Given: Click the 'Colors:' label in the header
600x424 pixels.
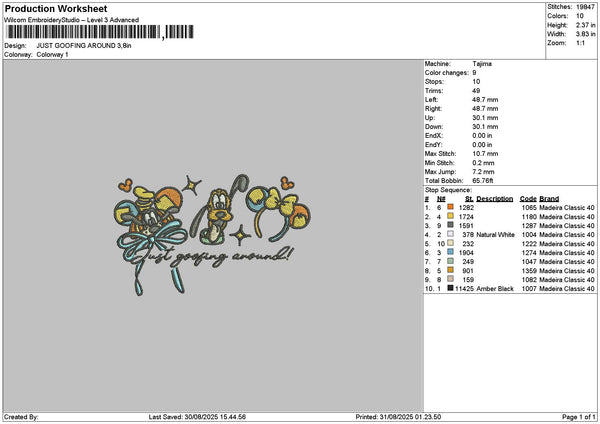Looking at the screenshot, I should tap(558, 16).
